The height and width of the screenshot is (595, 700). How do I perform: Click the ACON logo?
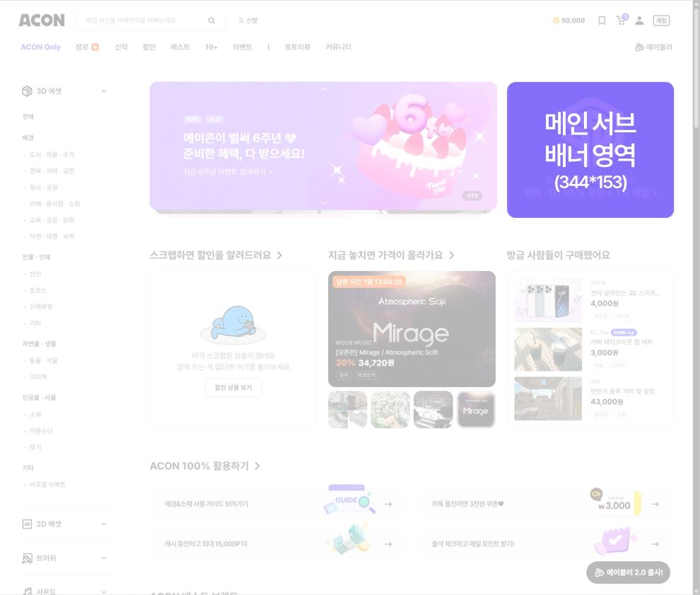42,21
